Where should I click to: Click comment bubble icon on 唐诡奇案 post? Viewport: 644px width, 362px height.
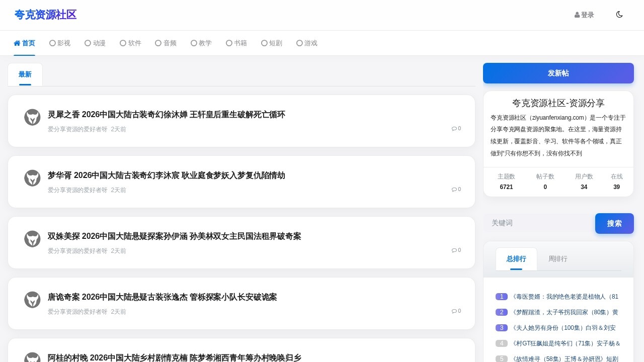pos(454,311)
